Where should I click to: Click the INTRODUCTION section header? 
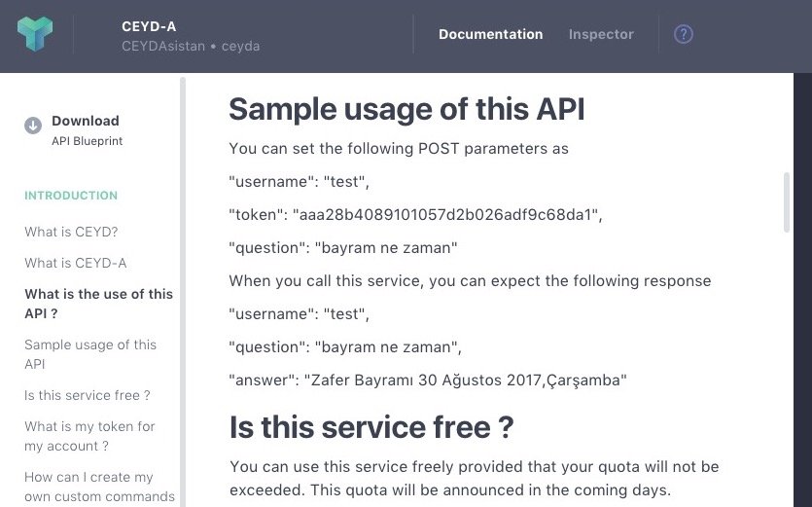71,196
